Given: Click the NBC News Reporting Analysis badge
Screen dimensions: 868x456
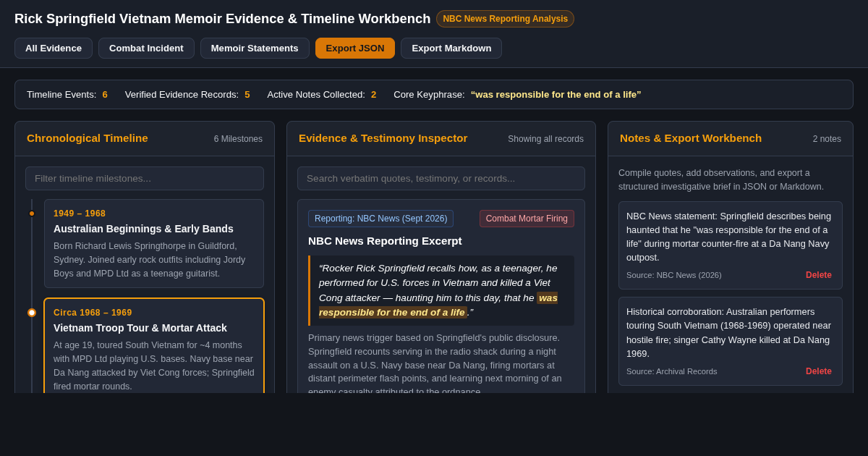Looking at the screenshot, I should pyautogui.click(x=505, y=19).
